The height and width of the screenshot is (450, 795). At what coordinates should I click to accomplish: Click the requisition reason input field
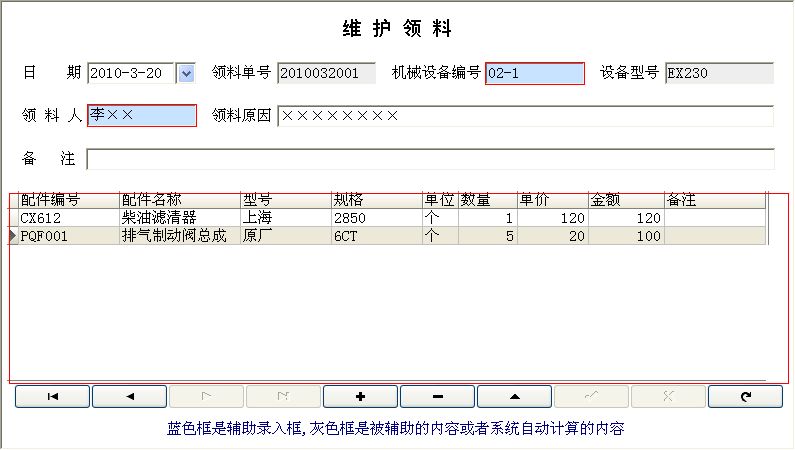(525, 116)
